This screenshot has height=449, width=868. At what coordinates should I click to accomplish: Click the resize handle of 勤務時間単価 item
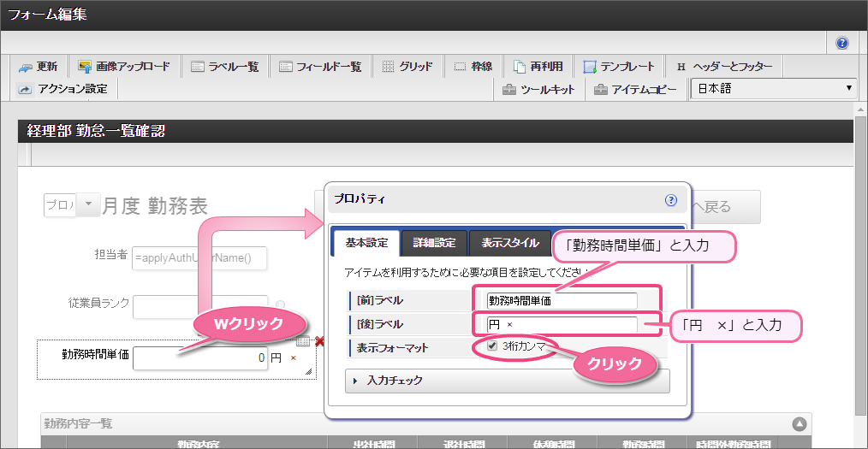(x=308, y=372)
